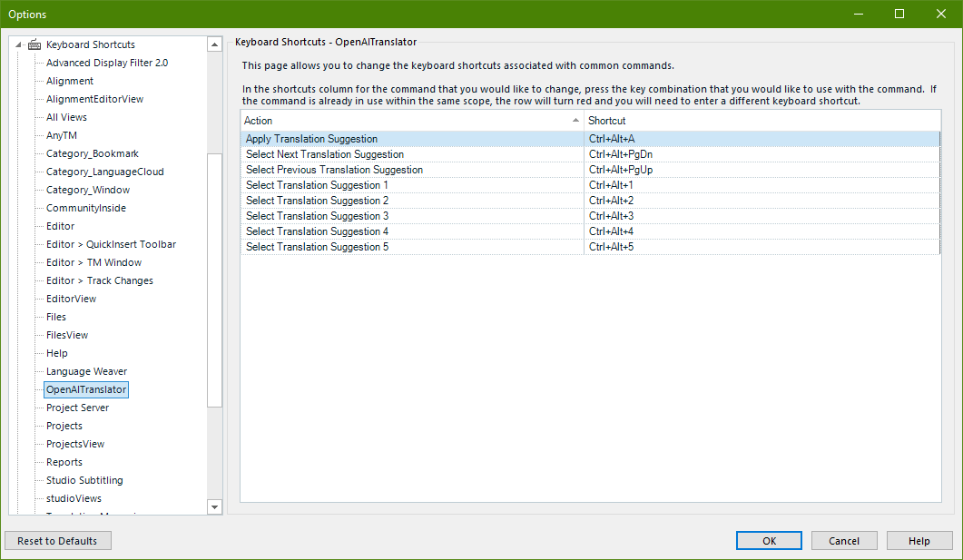Screen dimensions: 963x560
Task: Confirm with the OK button
Action: [769, 541]
